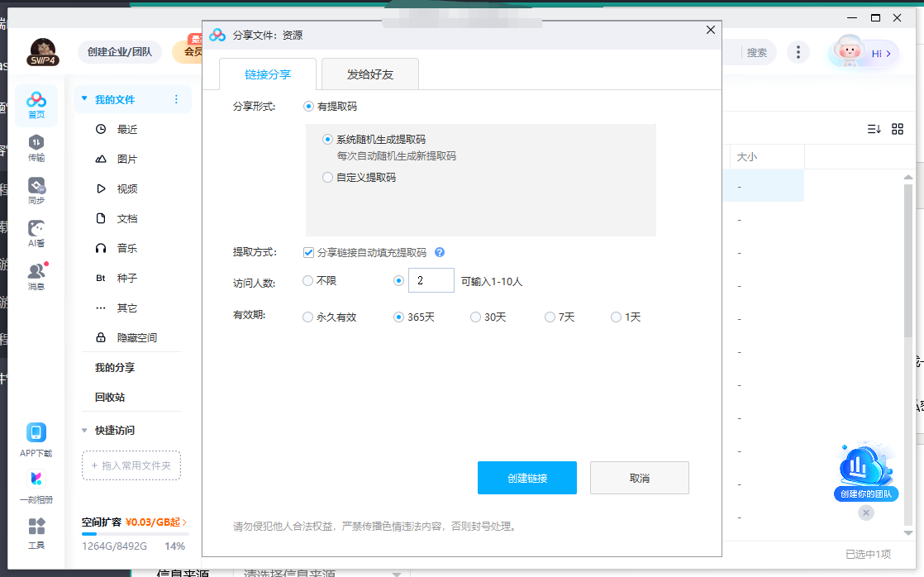Toggle 分享链接自动填充提取码 checkbox
The width and height of the screenshot is (924, 577).
click(309, 252)
